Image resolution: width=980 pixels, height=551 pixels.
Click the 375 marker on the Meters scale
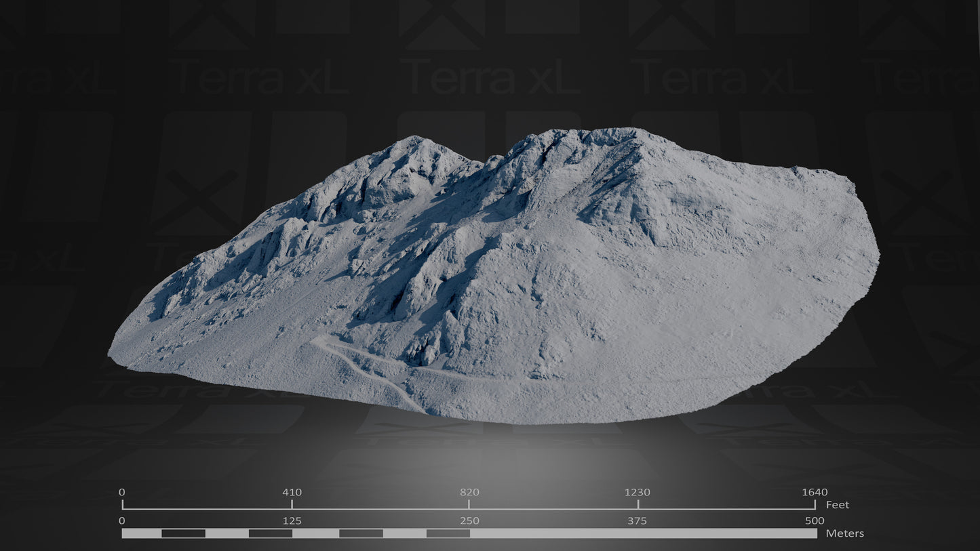638,521
